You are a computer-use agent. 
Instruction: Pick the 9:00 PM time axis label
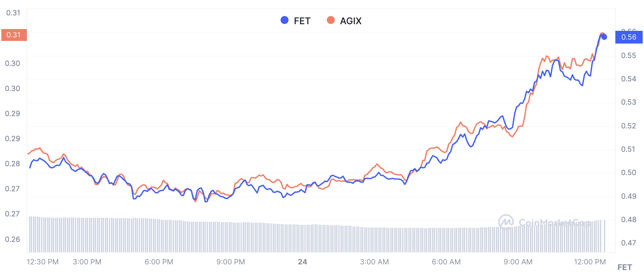230,262
